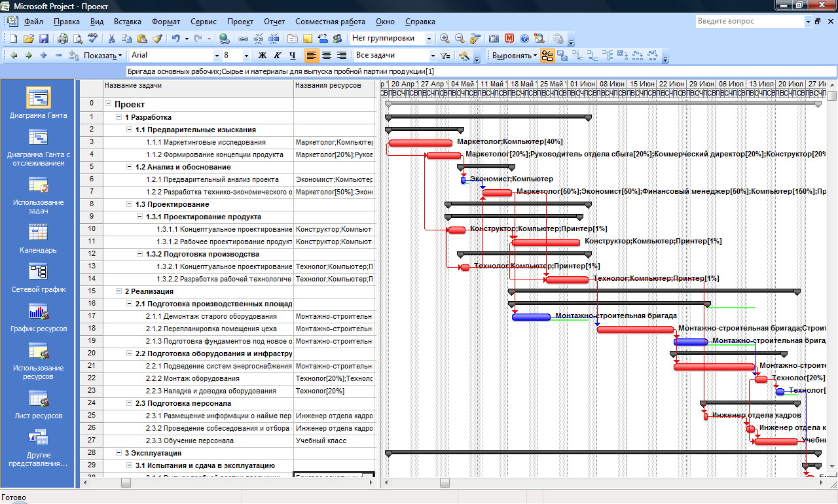
Task: Split the task with the toolbar icon
Action: (x=274, y=39)
